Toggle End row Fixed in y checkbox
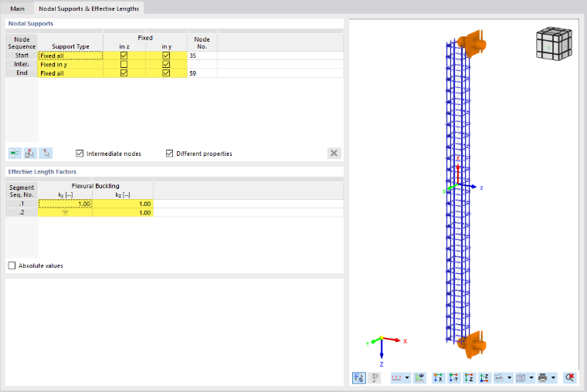The width and height of the screenshot is (587, 392). pyautogui.click(x=166, y=73)
